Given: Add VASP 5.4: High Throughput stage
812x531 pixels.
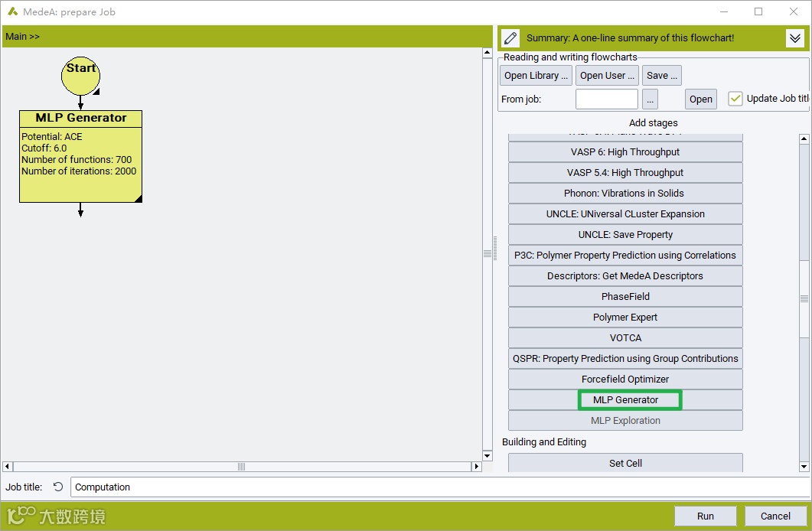Looking at the screenshot, I should pos(625,173).
